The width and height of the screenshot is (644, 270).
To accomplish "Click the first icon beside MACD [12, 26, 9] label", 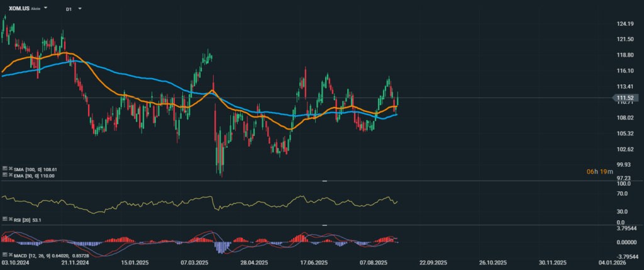I will tap(4, 254).
